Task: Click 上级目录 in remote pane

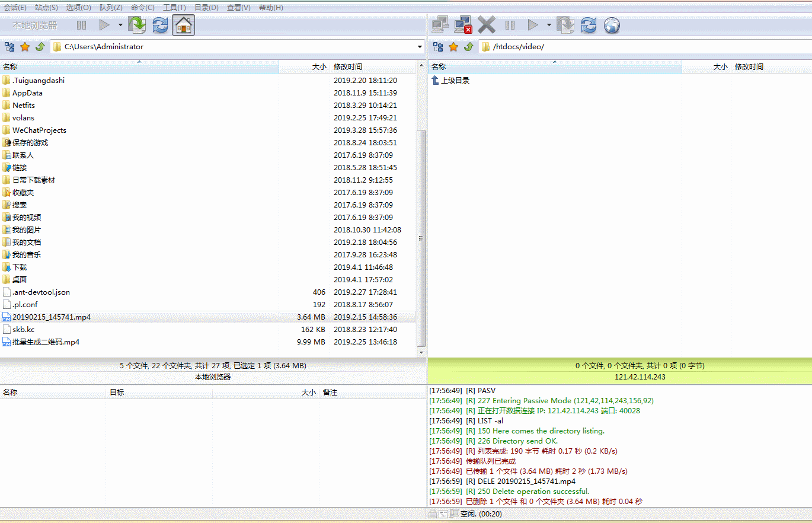Action: (x=455, y=81)
